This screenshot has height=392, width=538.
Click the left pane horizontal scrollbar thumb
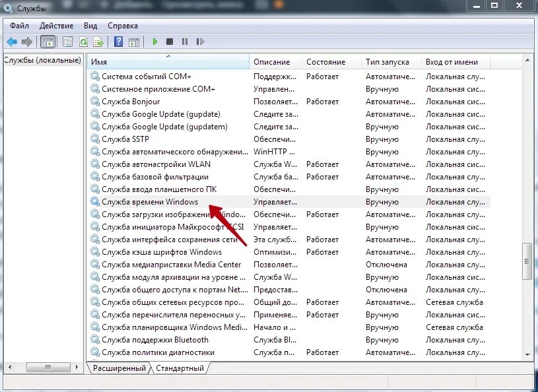(48, 368)
